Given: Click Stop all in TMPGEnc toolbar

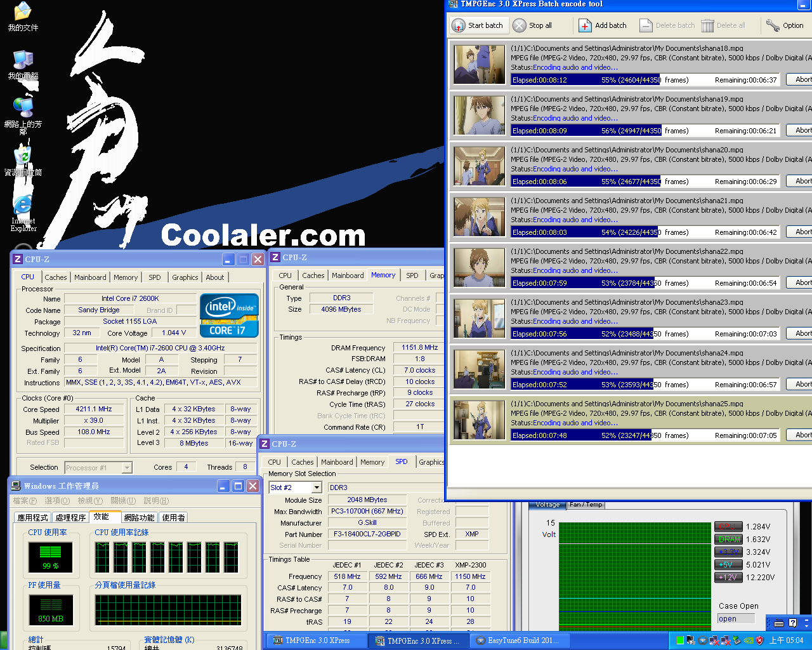Looking at the screenshot, I should 532,25.
